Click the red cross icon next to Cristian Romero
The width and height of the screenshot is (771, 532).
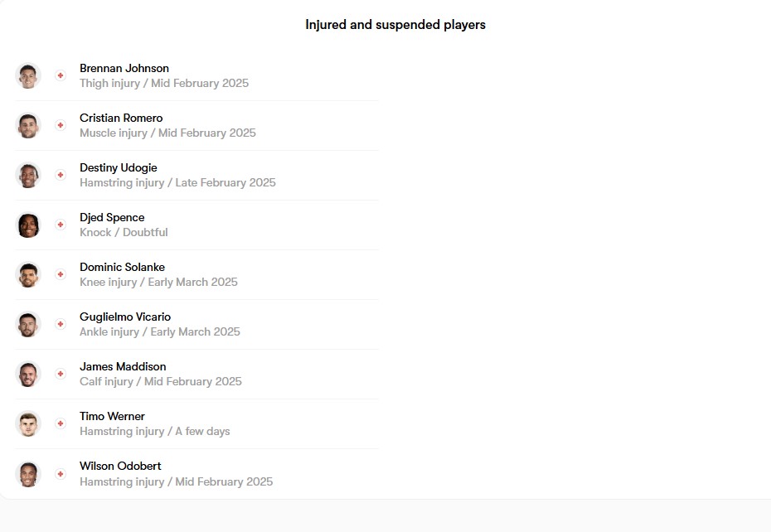tap(60, 125)
